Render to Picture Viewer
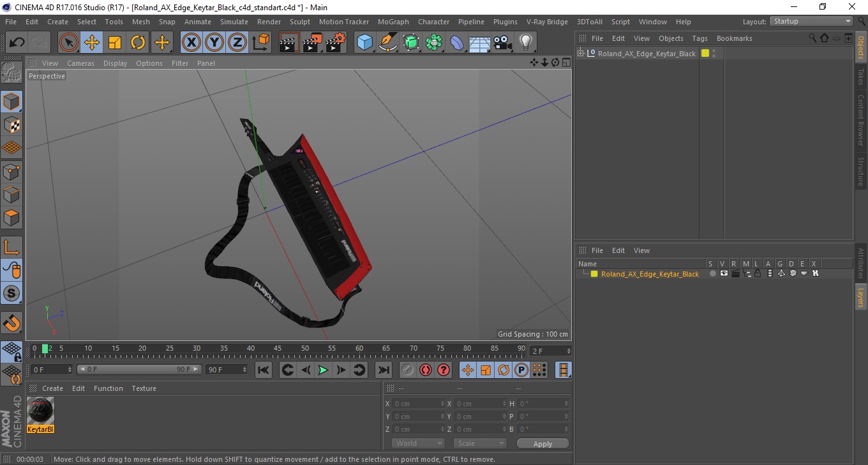This screenshot has width=868, height=465. [x=312, y=43]
